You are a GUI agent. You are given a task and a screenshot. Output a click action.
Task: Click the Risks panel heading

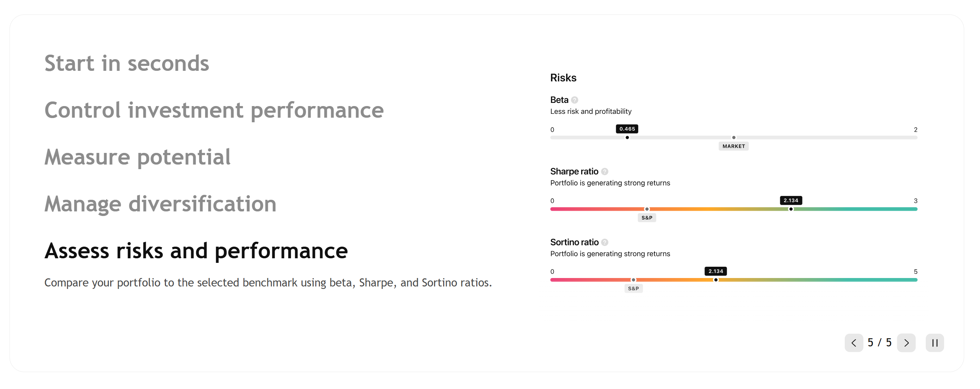click(563, 78)
